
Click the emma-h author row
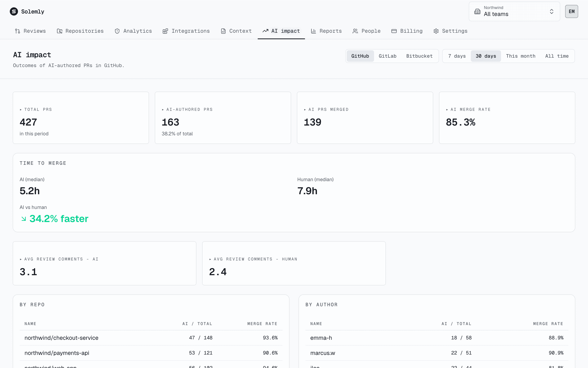[x=437, y=338]
